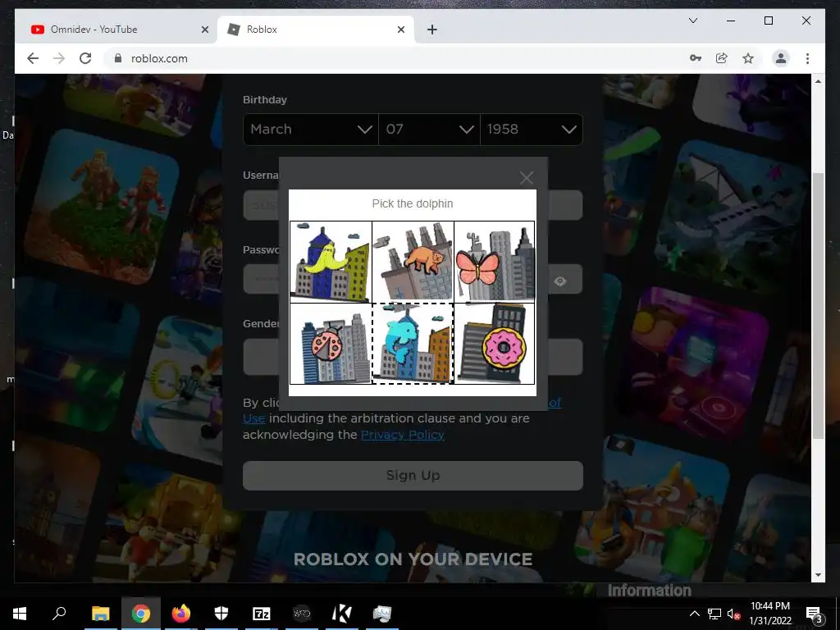This screenshot has height=630, width=840.
Task: Share this page using the share icon
Action: click(722, 58)
